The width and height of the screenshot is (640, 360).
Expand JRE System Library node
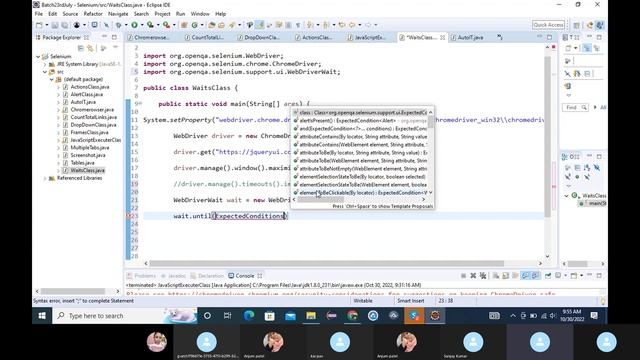pos(45,64)
